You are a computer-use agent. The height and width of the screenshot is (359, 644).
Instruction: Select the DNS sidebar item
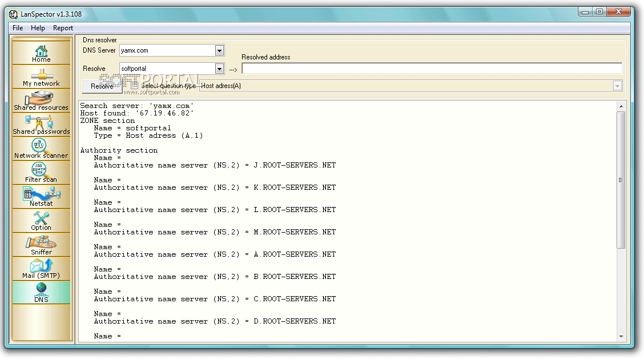click(x=41, y=293)
